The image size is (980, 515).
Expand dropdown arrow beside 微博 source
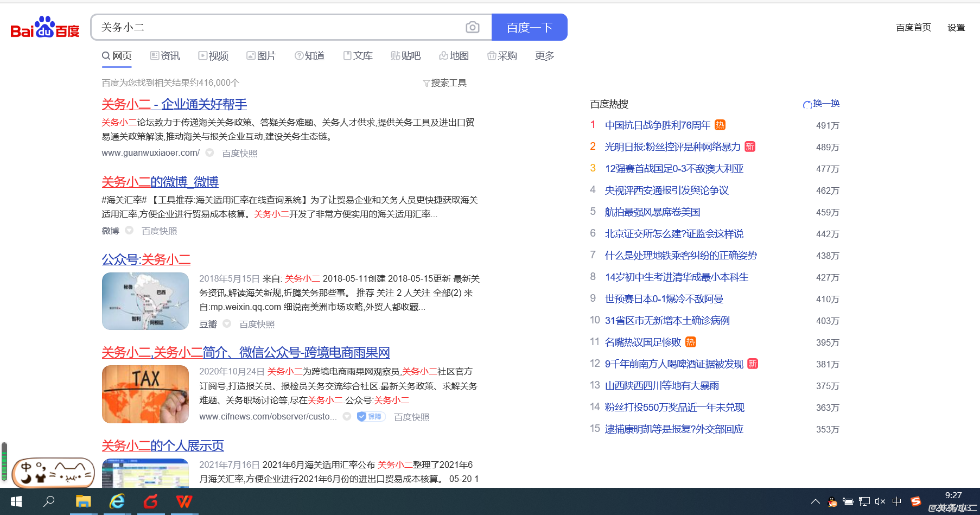(x=129, y=230)
